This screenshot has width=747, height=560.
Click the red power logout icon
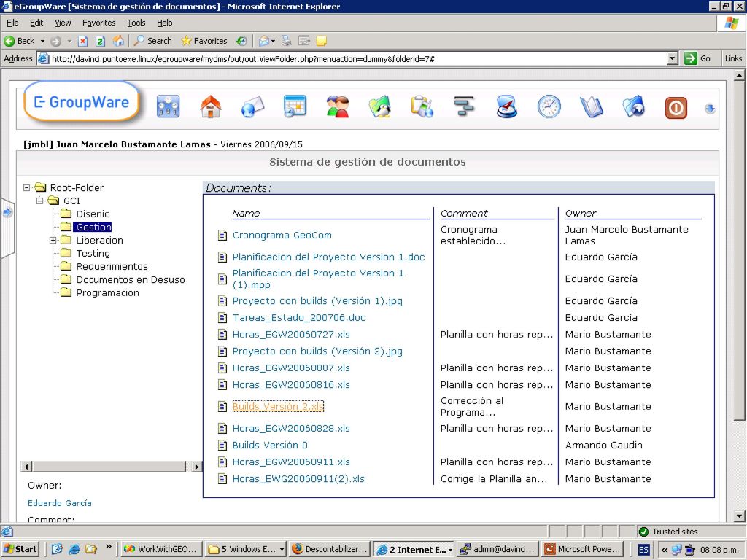(676, 108)
